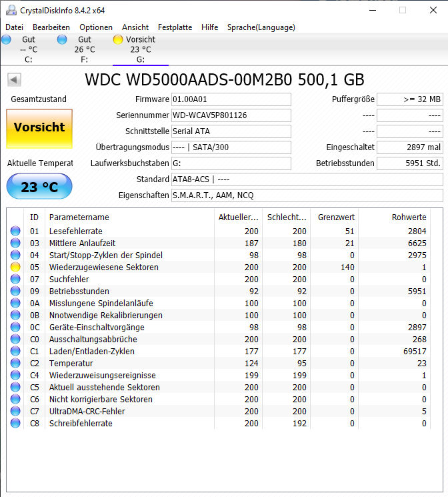The height and width of the screenshot is (497, 448).
Task: Click status orb of Nicht korrigierbare Sektoren row
Action: pos(15,400)
